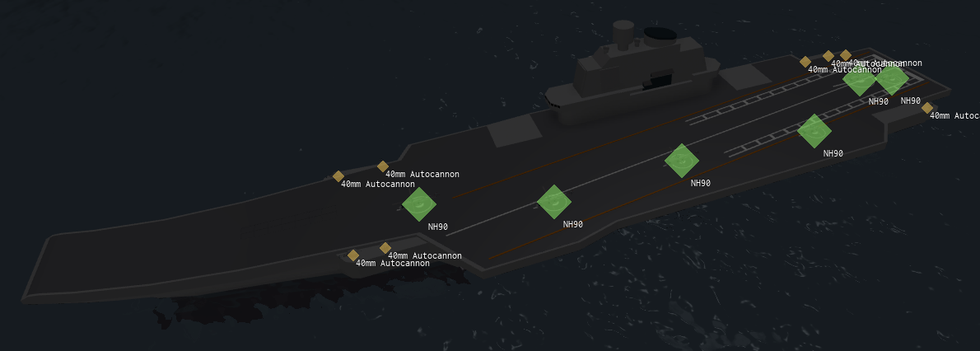This screenshot has height=351, width=980.
Task: Select the upper-right starboard forward 40mm Autocannon diamond
Action: pyautogui.click(x=385, y=248)
